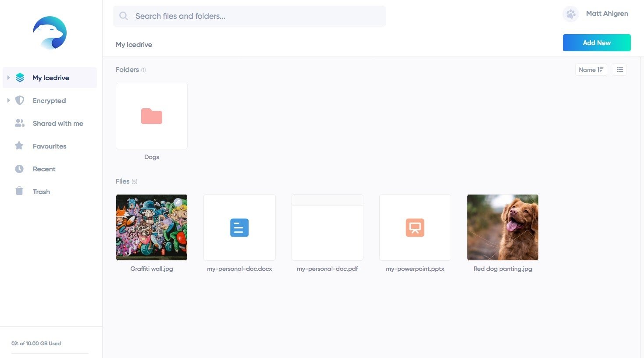Open the Encrypted section in sidebar

(49, 101)
